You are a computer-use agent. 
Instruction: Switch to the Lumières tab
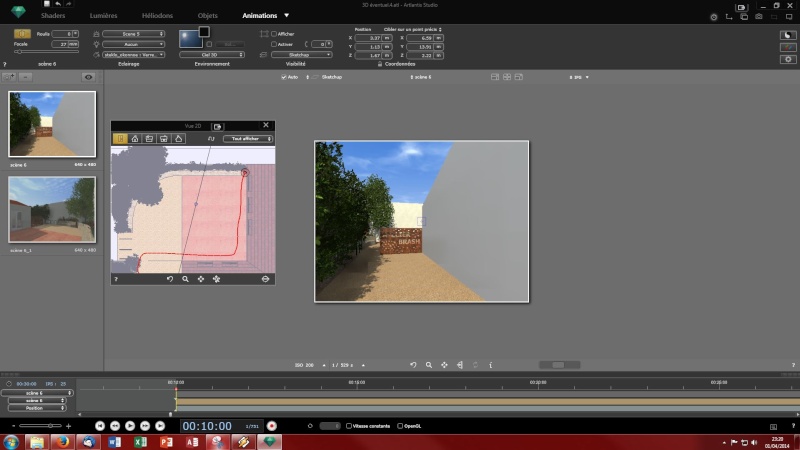[104, 16]
